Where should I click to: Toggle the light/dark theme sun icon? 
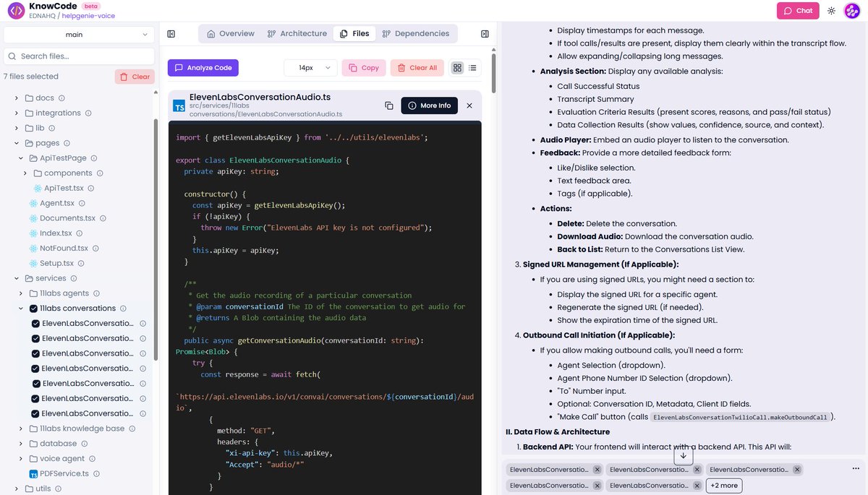point(832,11)
